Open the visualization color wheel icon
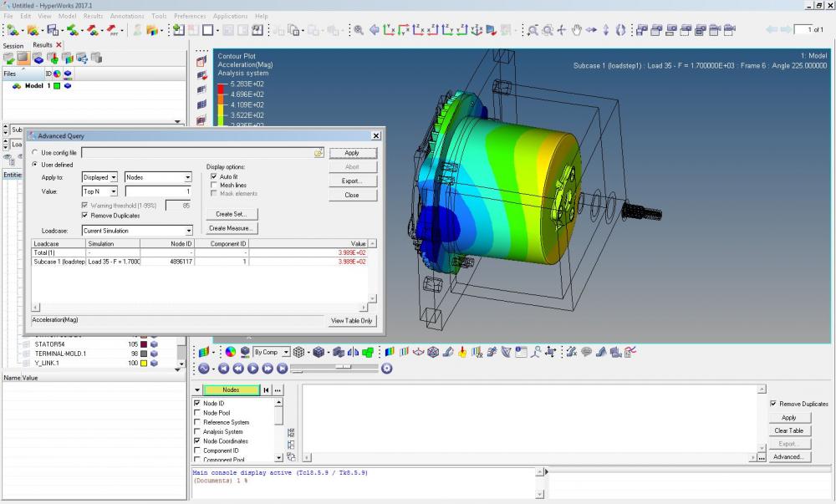This screenshot has width=836, height=504. pyautogui.click(x=231, y=352)
